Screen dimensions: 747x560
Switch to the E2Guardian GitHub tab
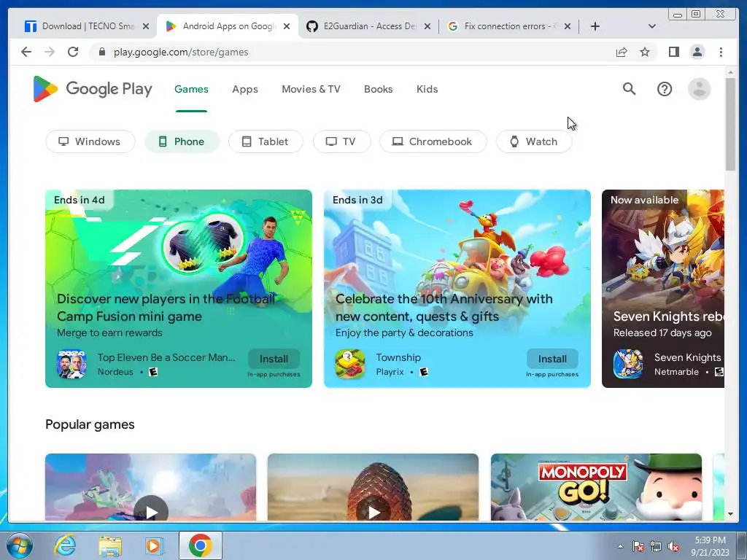tap(369, 26)
